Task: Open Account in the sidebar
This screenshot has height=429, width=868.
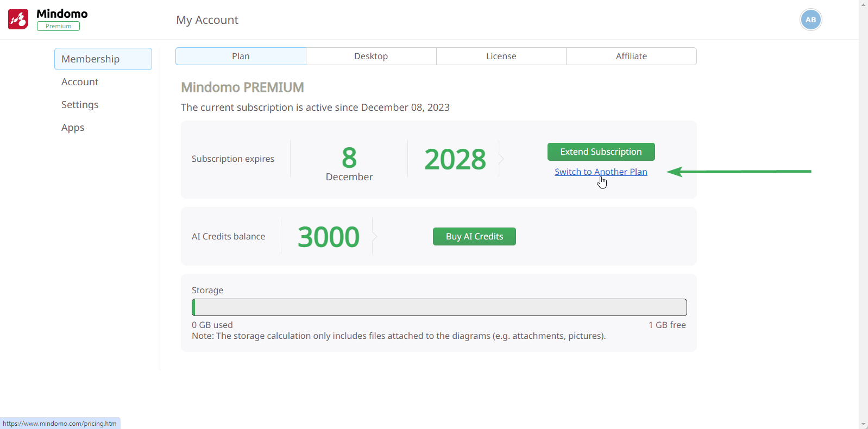Action: 80,82
